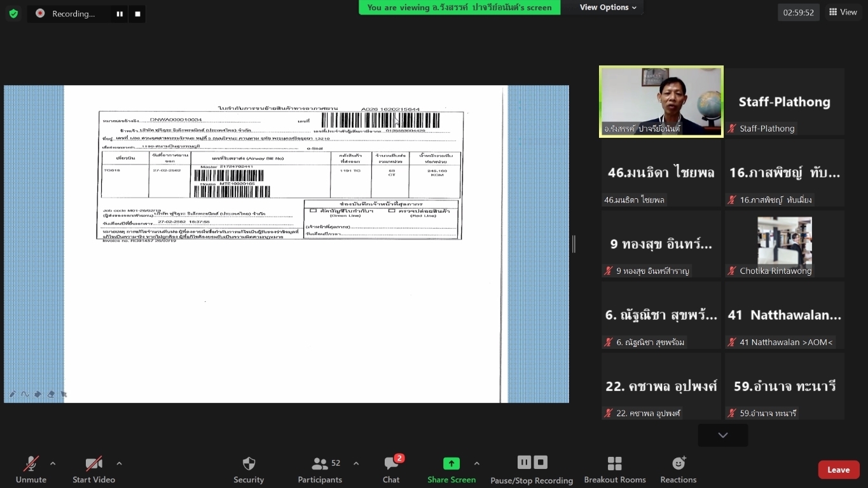
Task: Stop the recording from the top bar
Action: point(137,13)
